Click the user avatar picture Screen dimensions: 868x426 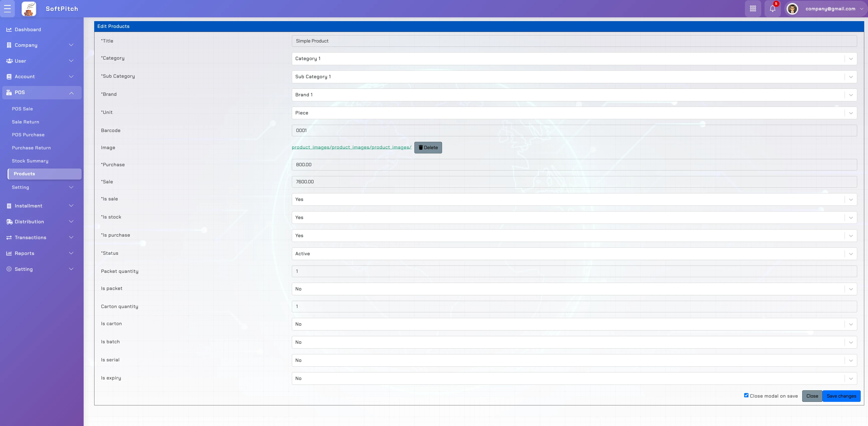tap(792, 9)
